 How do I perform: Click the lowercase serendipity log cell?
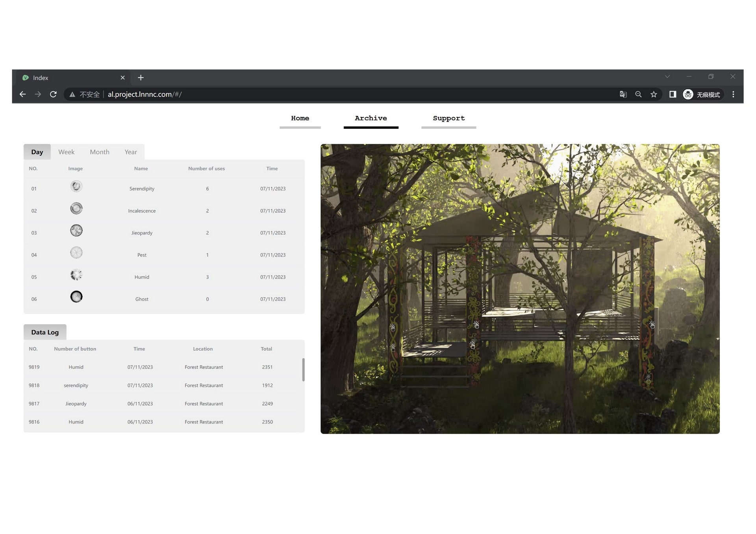pos(76,386)
